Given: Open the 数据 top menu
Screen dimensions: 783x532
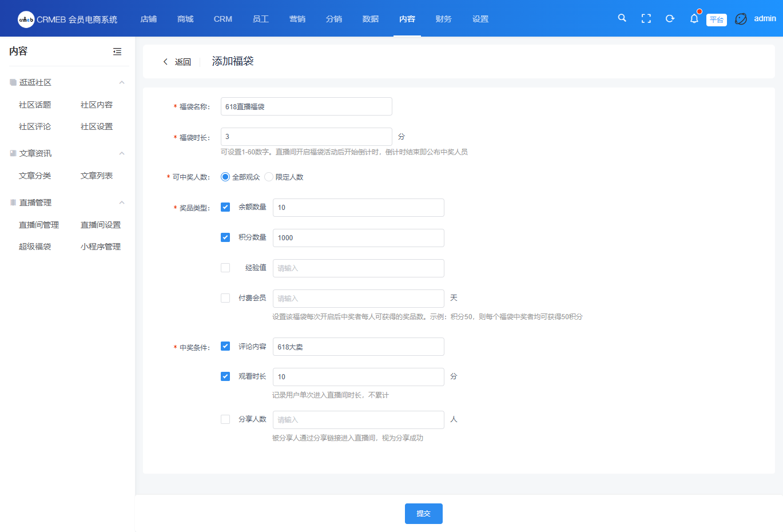Looking at the screenshot, I should (x=371, y=19).
